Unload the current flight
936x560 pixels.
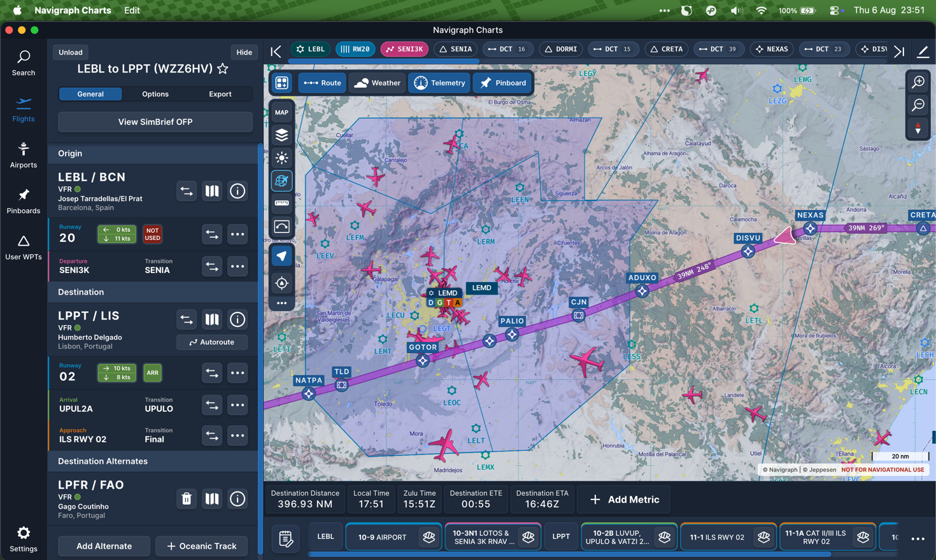click(x=70, y=52)
